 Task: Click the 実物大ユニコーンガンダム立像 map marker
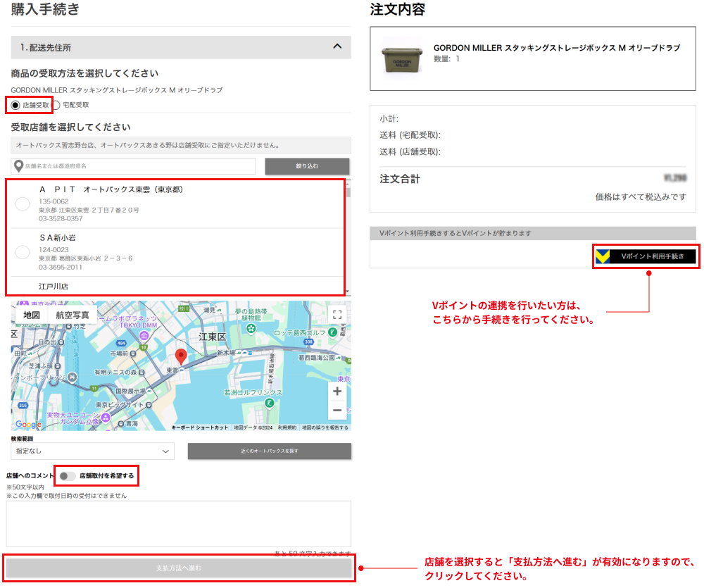tap(106, 418)
